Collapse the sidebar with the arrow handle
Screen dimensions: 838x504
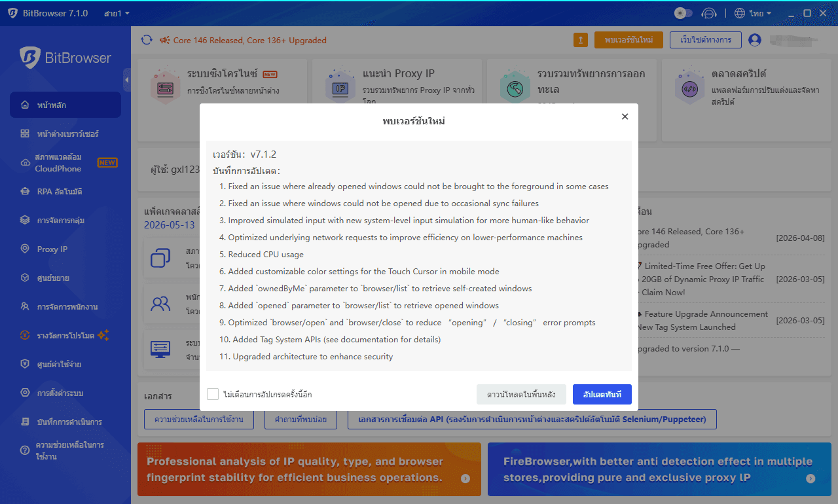(x=126, y=80)
